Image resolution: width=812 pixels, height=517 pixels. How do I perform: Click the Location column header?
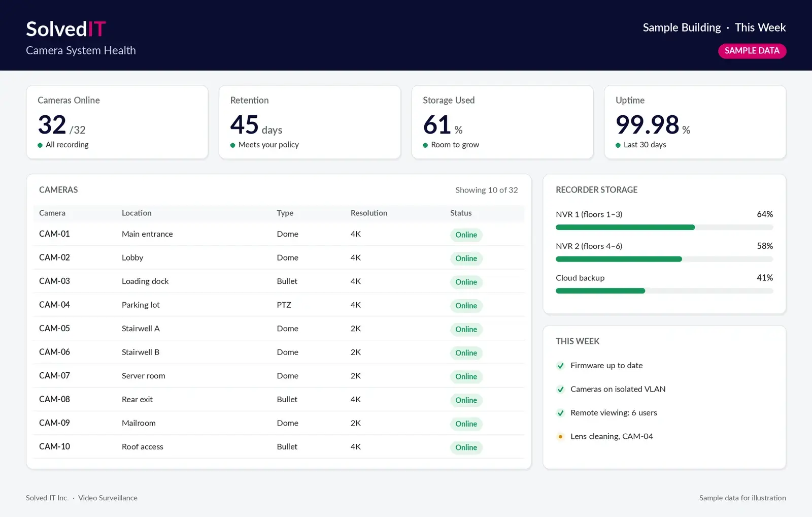click(137, 213)
